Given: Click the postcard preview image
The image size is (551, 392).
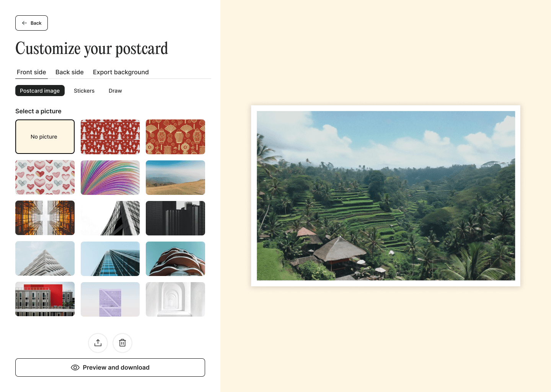Looking at the screenshot, I should (386, 196).
